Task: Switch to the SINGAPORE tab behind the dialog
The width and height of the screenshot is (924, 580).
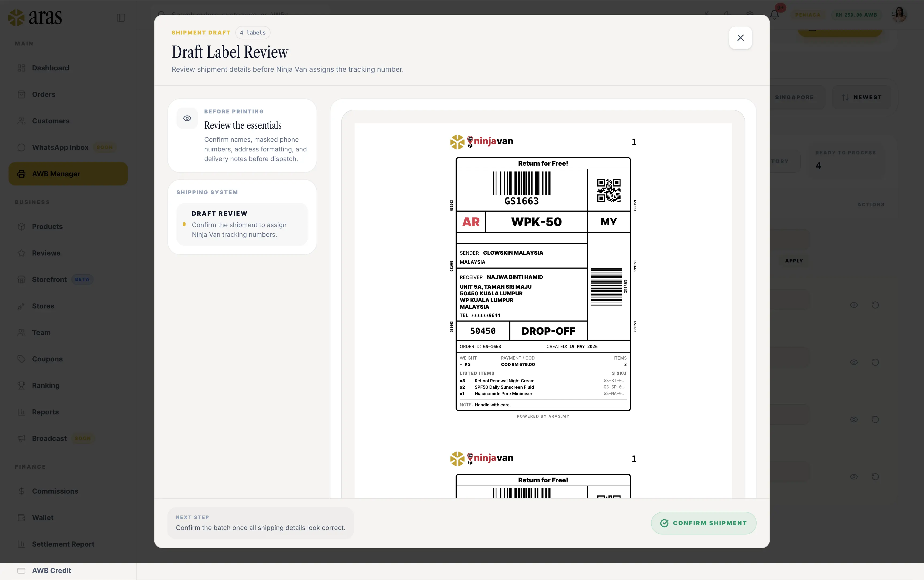Action: 794,97
